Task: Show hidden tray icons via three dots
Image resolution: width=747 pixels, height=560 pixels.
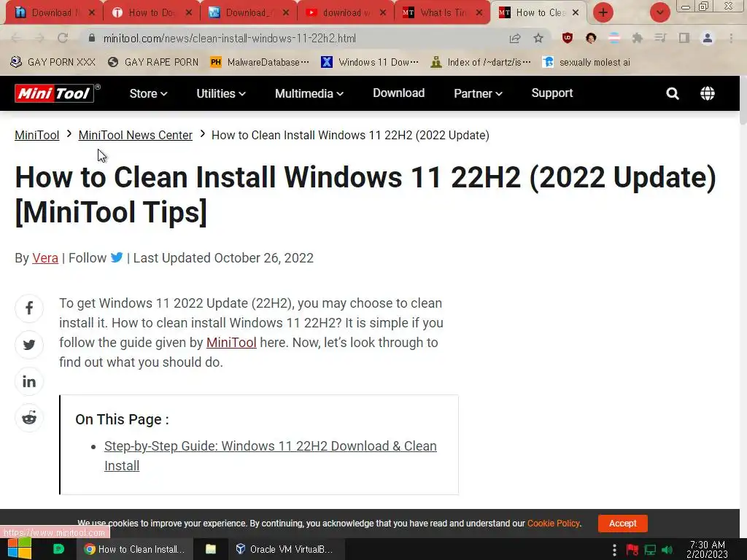Action: tap(614, 550)
